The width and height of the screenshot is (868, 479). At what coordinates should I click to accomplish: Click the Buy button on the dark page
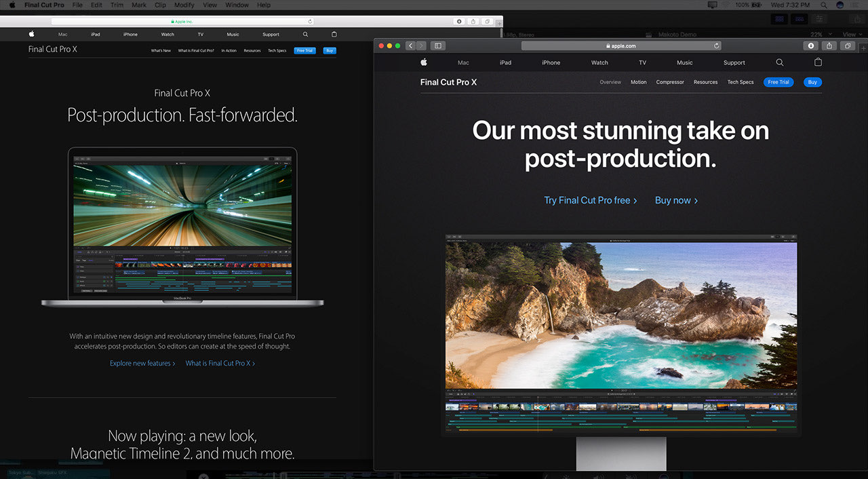(813, 82)
